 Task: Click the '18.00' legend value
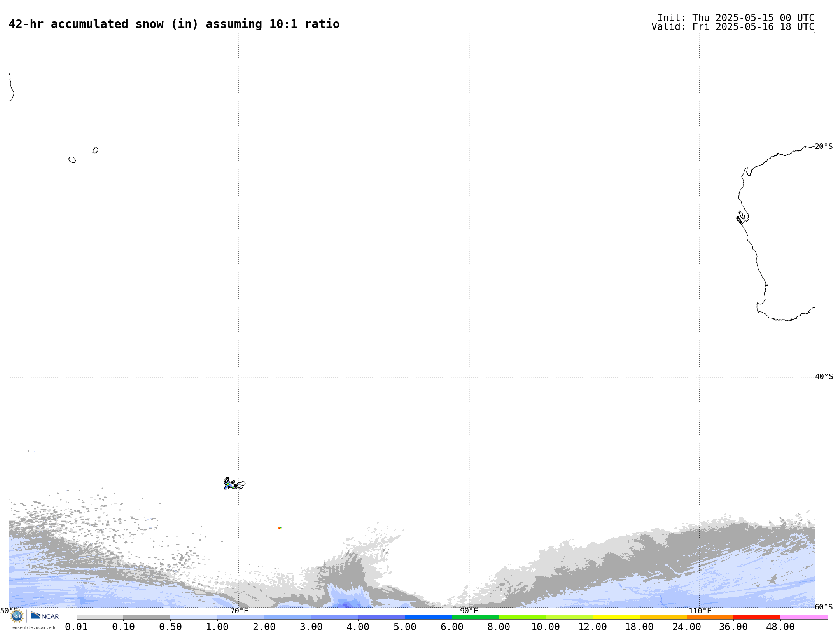640,627
